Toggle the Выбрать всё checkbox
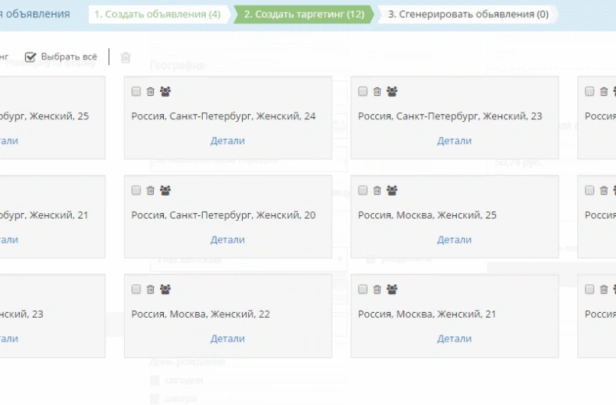616x405 pixels. (x=30, y=57)
